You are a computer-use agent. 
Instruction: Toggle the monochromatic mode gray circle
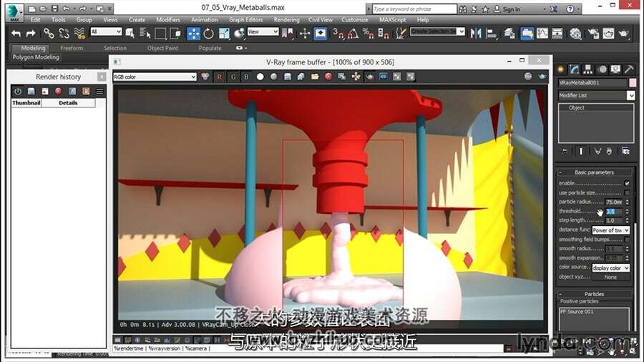(x=273, y=77)
